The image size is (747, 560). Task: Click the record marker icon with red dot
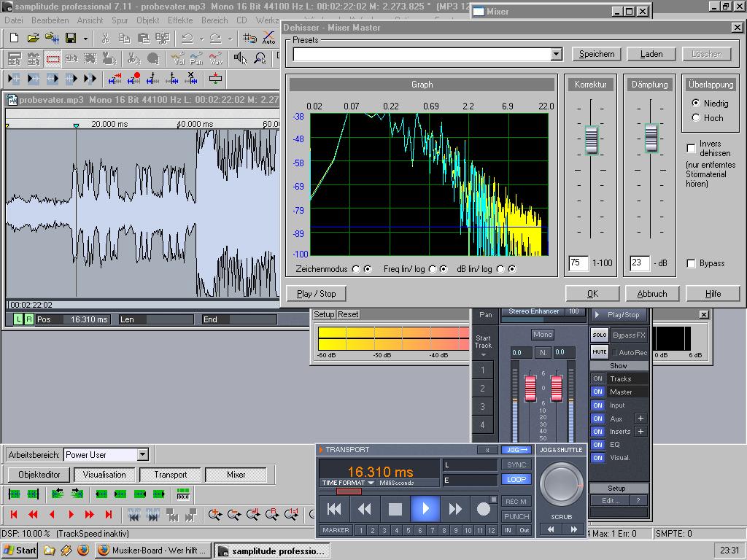[x=134, y=79]
